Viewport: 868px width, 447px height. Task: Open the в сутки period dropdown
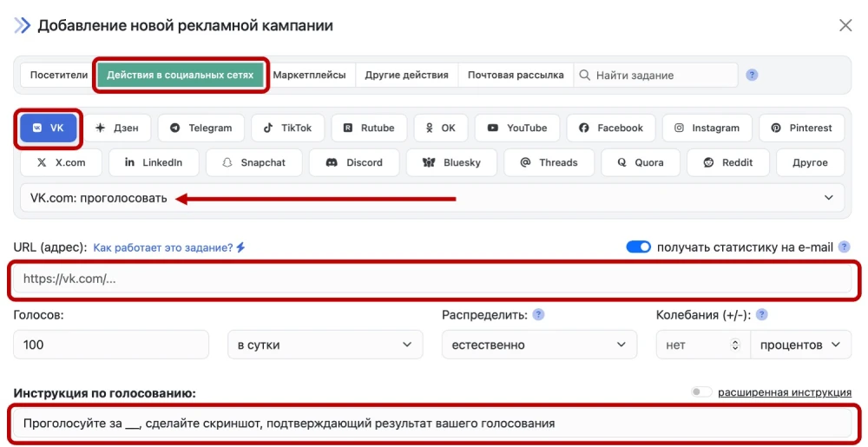pyautogui.click(x=325, y=345)
